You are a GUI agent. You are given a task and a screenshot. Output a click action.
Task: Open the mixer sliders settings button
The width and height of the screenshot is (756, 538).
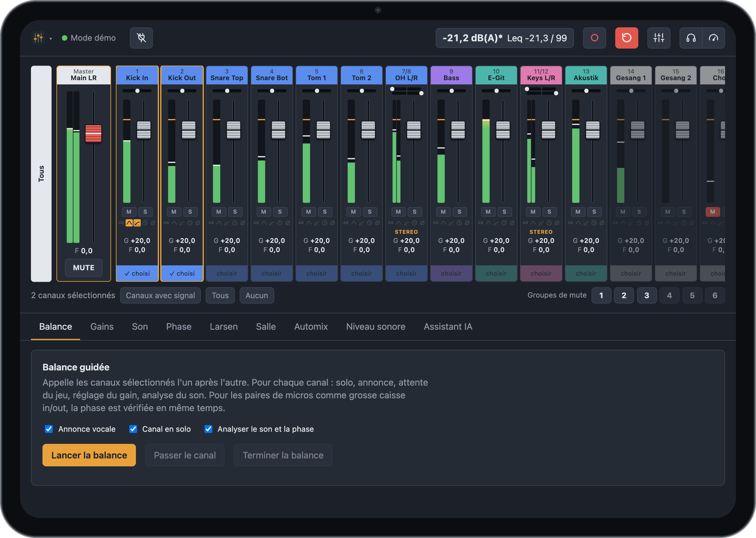click(659, 38)
